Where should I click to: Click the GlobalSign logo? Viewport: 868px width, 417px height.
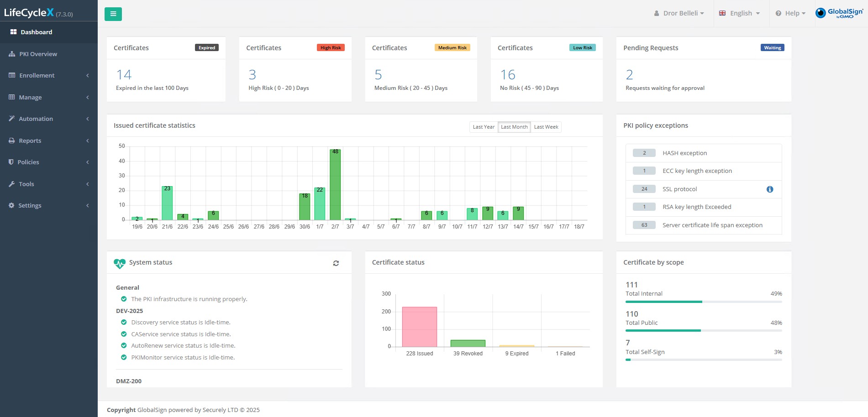point(839,13)
